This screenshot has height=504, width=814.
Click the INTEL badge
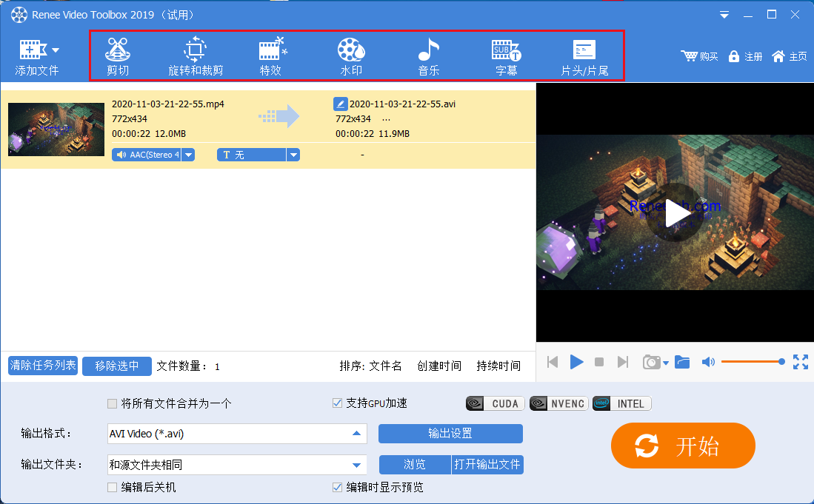[622, 403]
